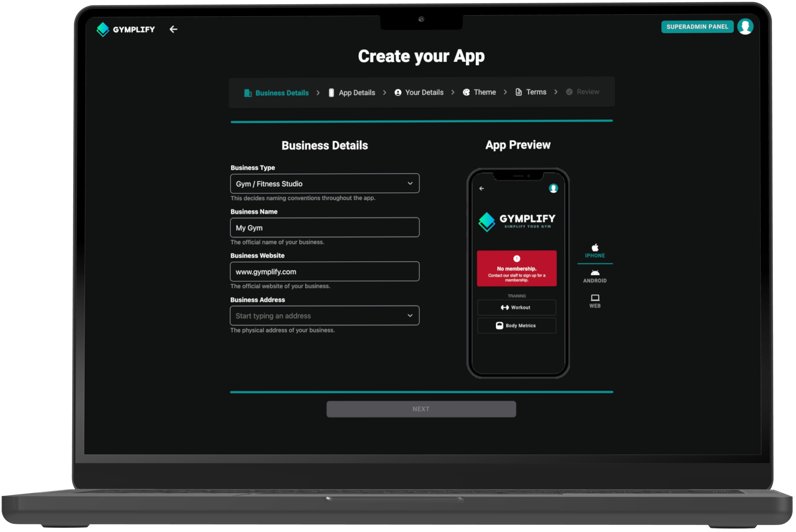
Task: Switch the preview to Web
Action: tap(594, 301)
